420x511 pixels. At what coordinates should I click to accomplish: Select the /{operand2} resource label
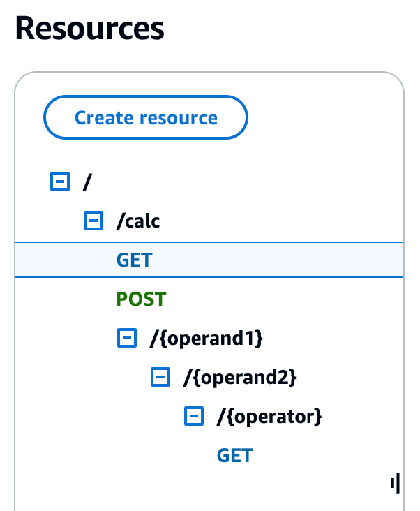click(239, 378)
